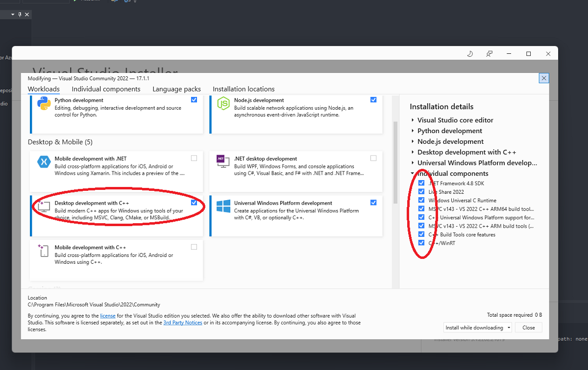Uncheck Node.js development workload checkbox
The height and width of the screenshot is (370, 588).
pyautogui.click(x=373, y=99)
